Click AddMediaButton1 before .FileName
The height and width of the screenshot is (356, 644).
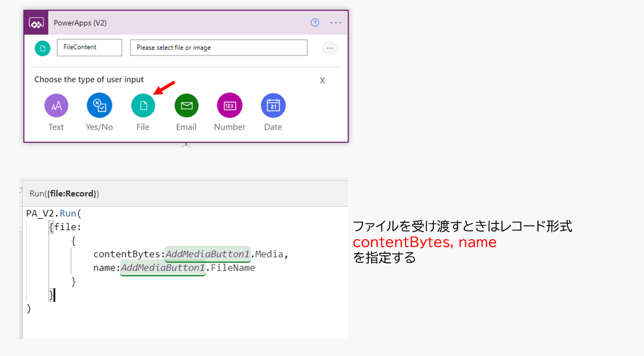click(162, 268)
